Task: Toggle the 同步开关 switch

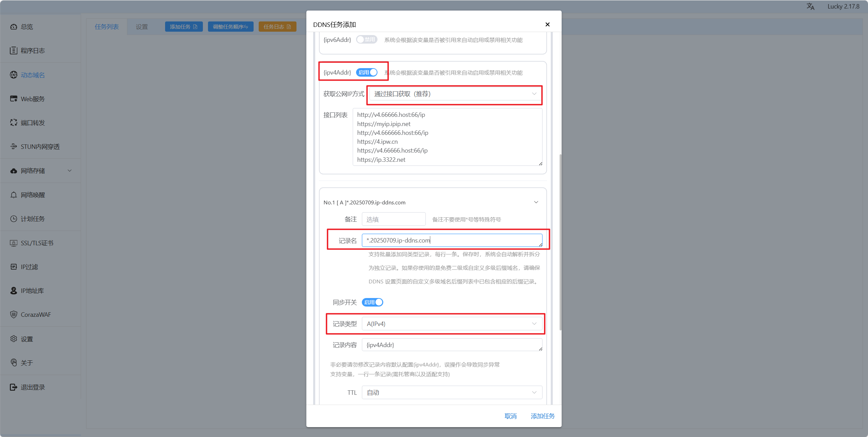Action: [372, 302]
